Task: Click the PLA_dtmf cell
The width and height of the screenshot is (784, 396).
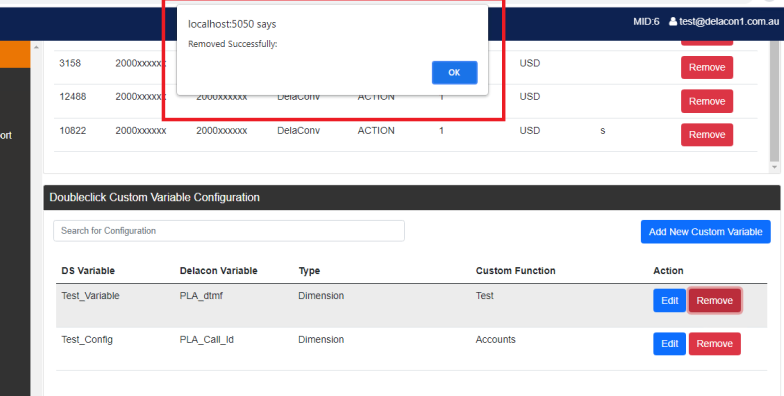Action: (x=201, y=296)
